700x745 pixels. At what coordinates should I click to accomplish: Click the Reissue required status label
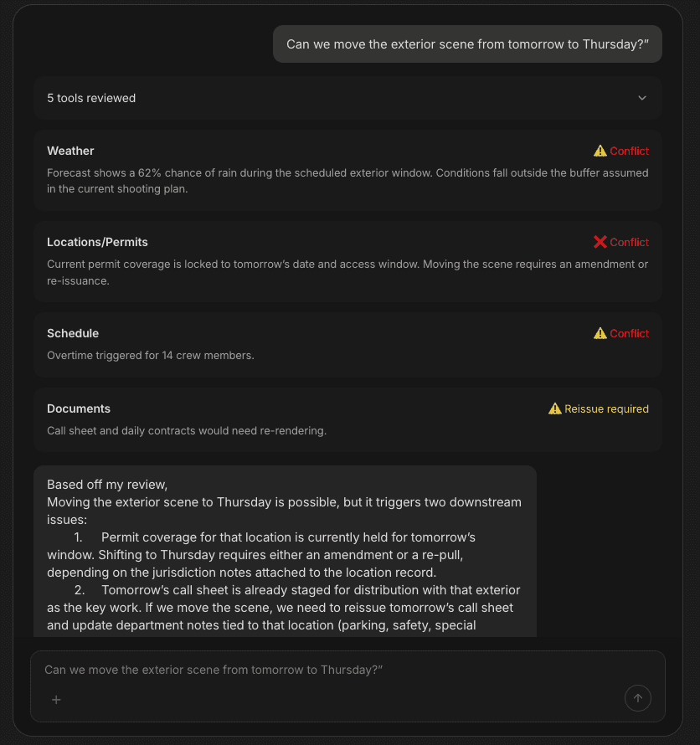click(606, 409)
